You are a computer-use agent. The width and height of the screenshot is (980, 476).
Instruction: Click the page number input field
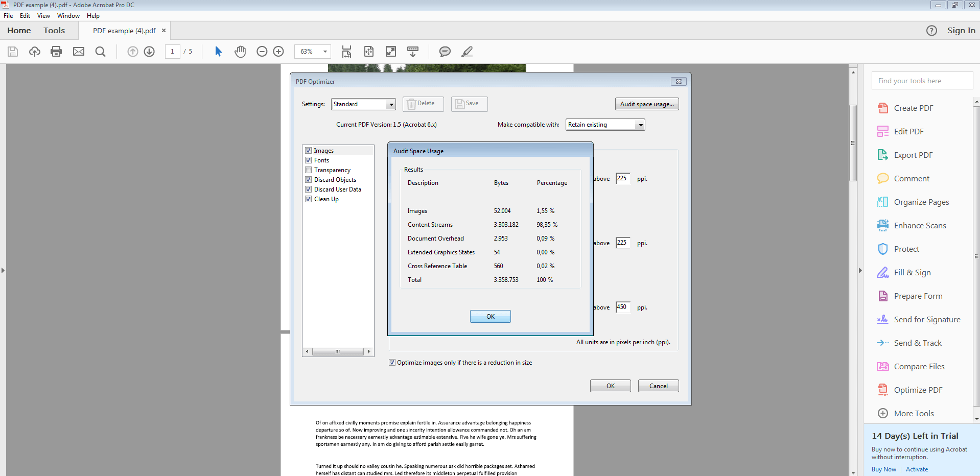coord(173,52)
